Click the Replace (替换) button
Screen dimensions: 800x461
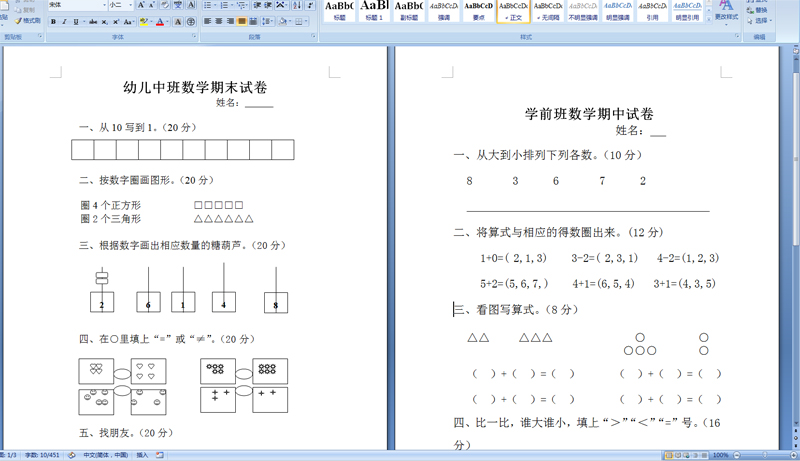(x=758, y=10)
